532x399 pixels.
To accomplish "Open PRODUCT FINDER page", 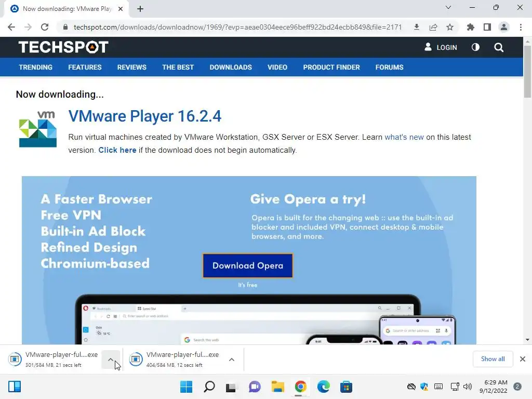I will pos(331,67).
